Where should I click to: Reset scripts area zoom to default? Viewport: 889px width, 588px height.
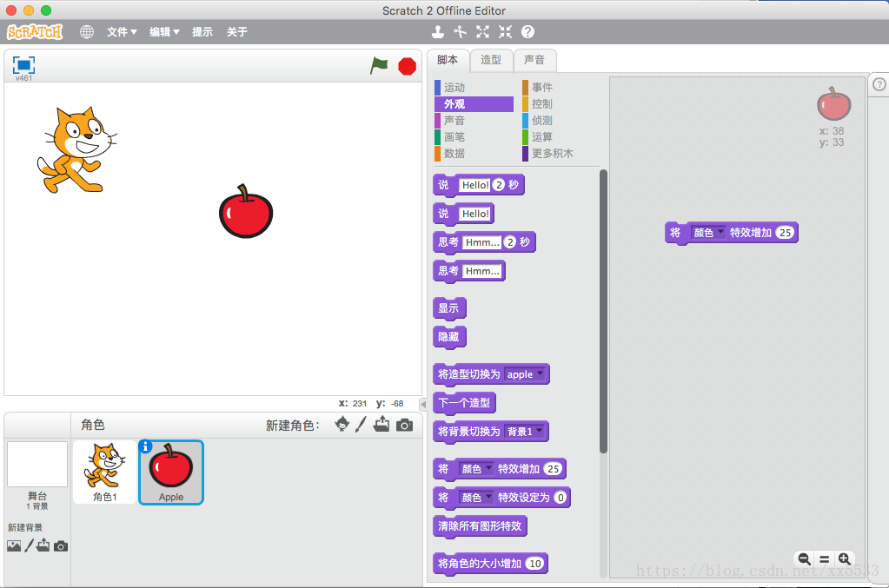coord(825,559)
